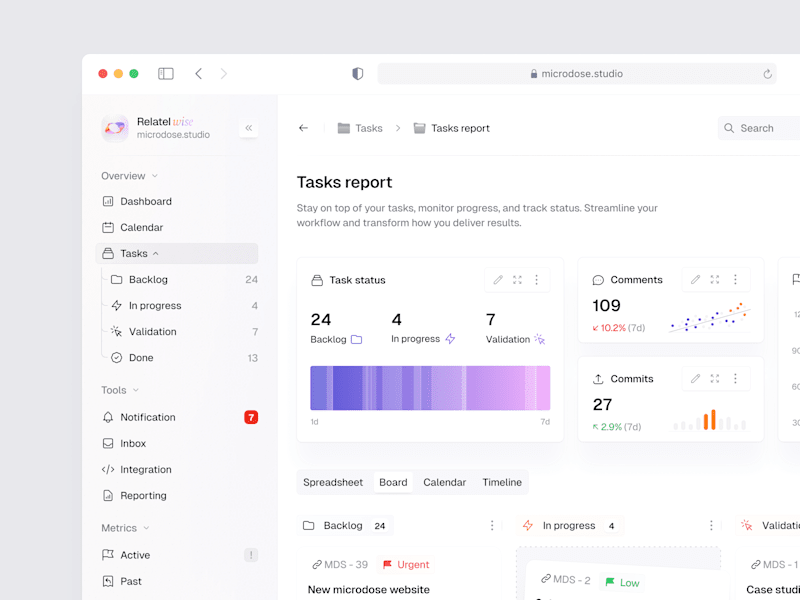Switch to the Spreadsheet view tab

point(333,482)
